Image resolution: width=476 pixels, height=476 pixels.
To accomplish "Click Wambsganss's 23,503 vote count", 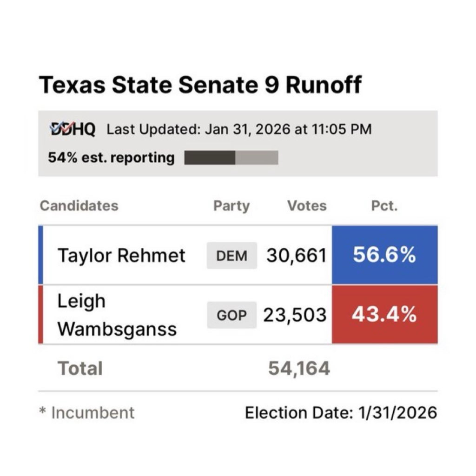I will tap(295, 315).
